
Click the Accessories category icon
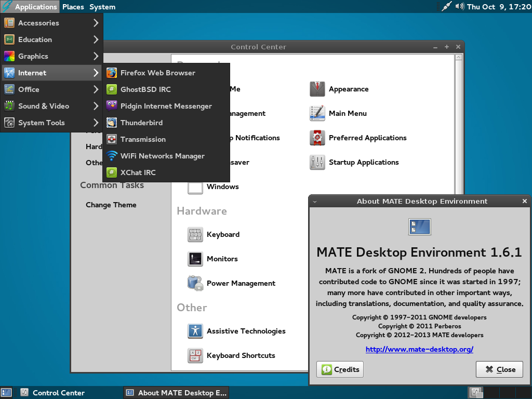(x=9, y=23)
